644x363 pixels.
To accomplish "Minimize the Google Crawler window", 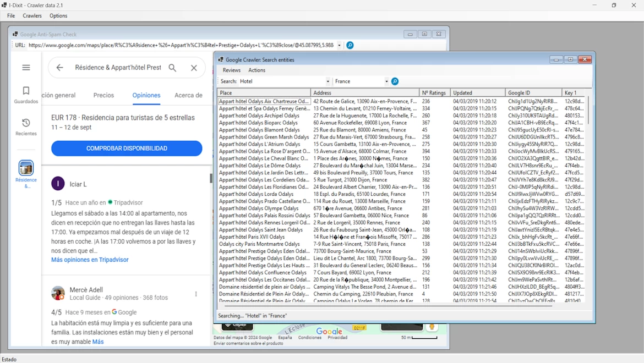I will click(556, 59).
